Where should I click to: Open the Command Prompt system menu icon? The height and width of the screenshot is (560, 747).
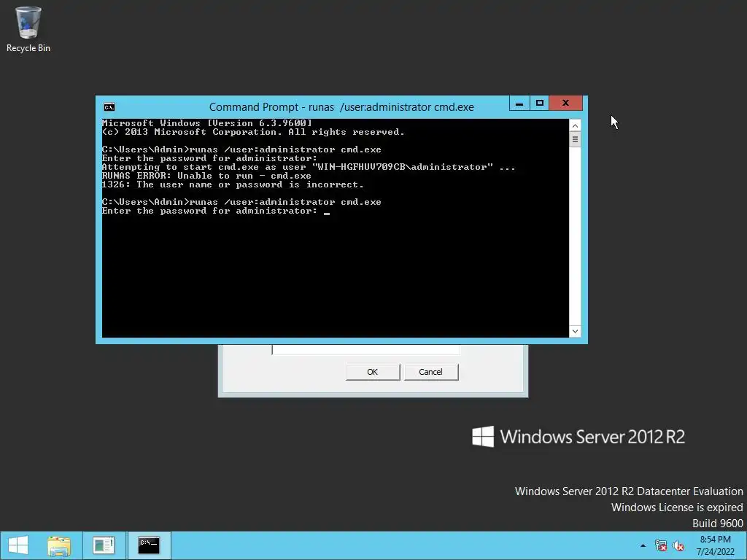(109, 107)
